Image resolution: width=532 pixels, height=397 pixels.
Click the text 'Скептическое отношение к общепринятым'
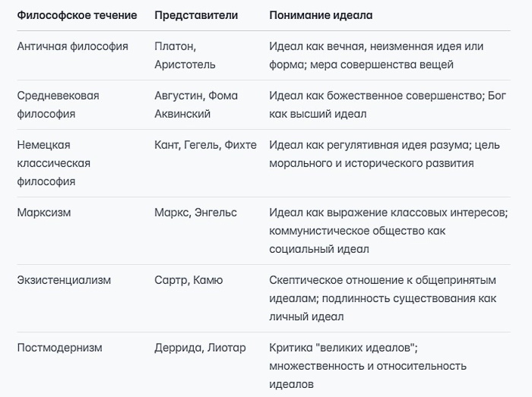tap(383, 280)
